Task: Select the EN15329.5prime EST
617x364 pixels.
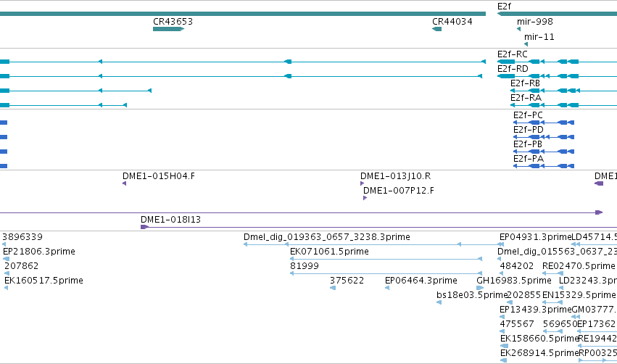Action: (552, 302)
